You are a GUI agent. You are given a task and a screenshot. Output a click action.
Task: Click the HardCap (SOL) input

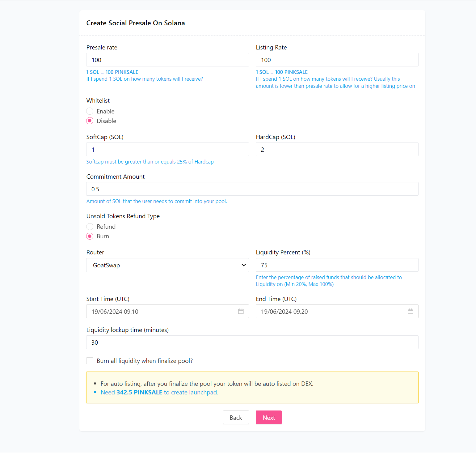point(337,149)
